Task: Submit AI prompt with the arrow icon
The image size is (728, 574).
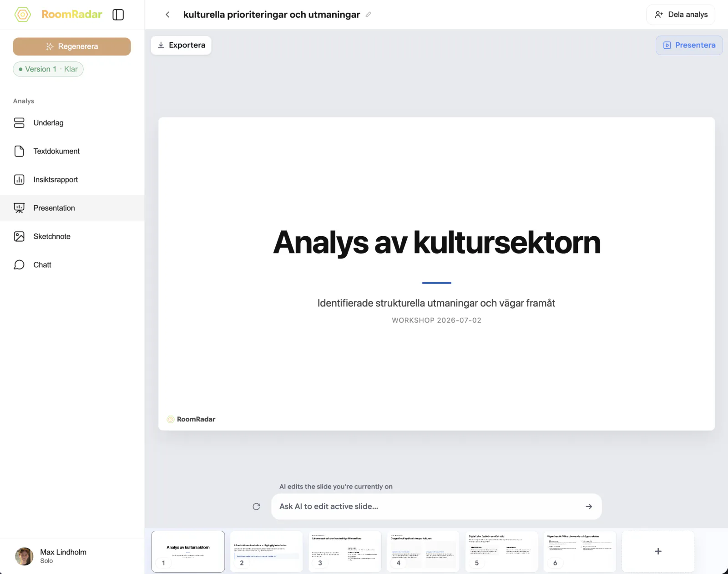Action: (589, 507)
